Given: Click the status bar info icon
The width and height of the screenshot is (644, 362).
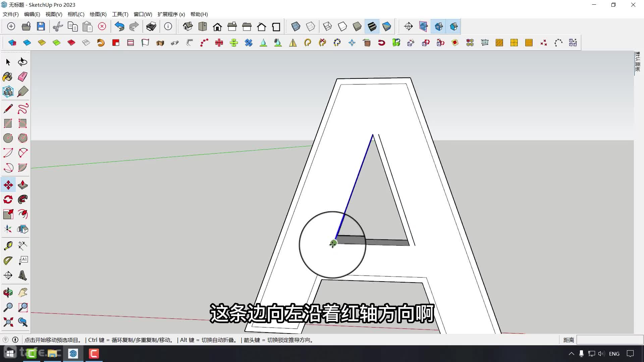Looking at the screenshot, I should click(x=15, y=340).
